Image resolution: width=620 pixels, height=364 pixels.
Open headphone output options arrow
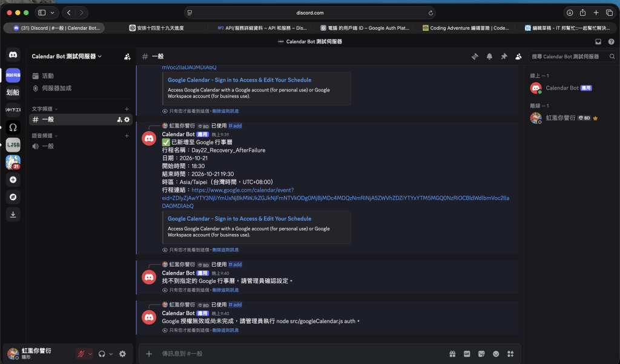(111, 354)
